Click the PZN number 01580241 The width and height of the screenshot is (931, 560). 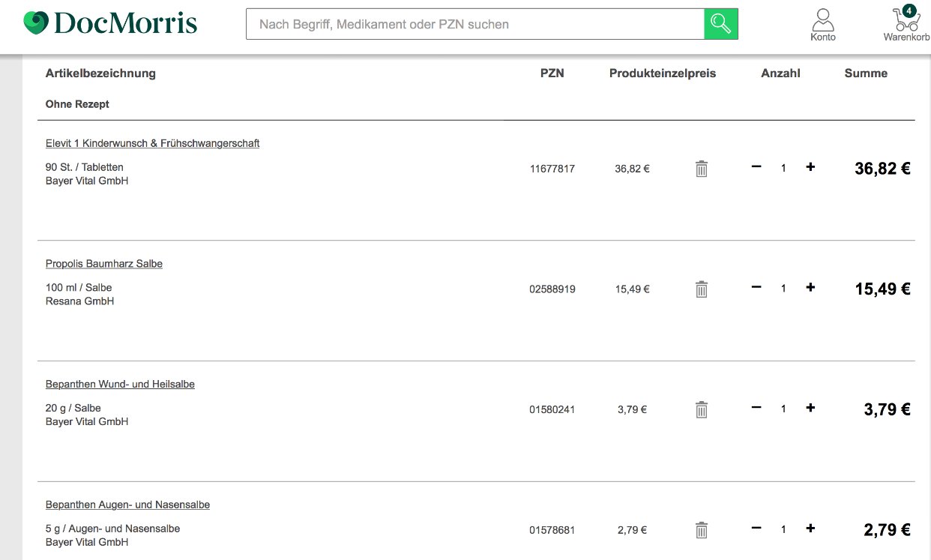tap(552, 409)
